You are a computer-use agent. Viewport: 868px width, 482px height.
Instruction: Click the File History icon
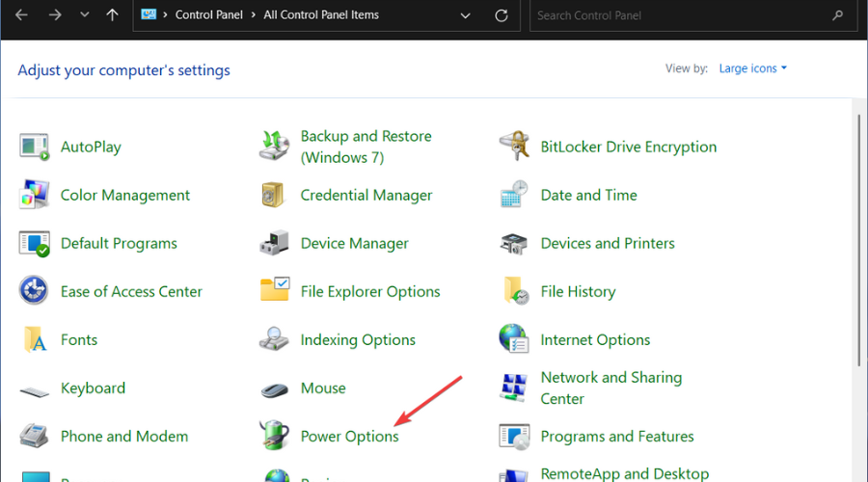click(x=516, y=290)
